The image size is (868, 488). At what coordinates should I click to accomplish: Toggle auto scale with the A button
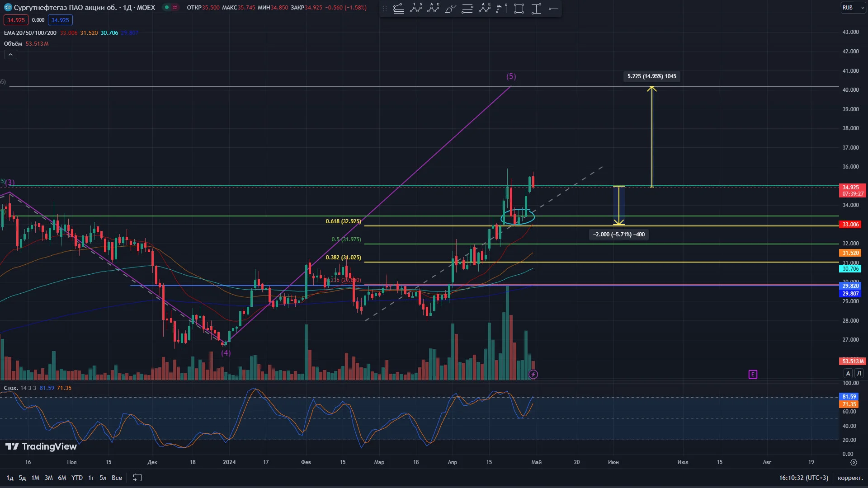[848, 373]
